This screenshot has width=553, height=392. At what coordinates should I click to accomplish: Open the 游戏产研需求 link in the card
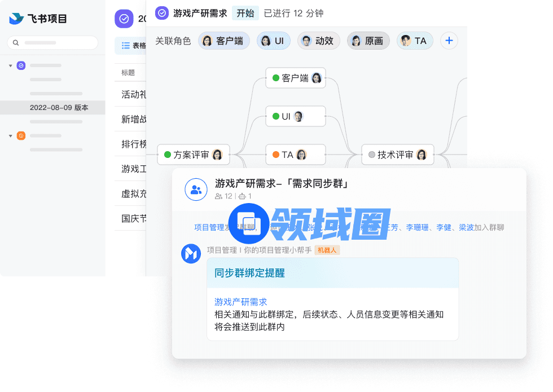click(x=240, y=302)
